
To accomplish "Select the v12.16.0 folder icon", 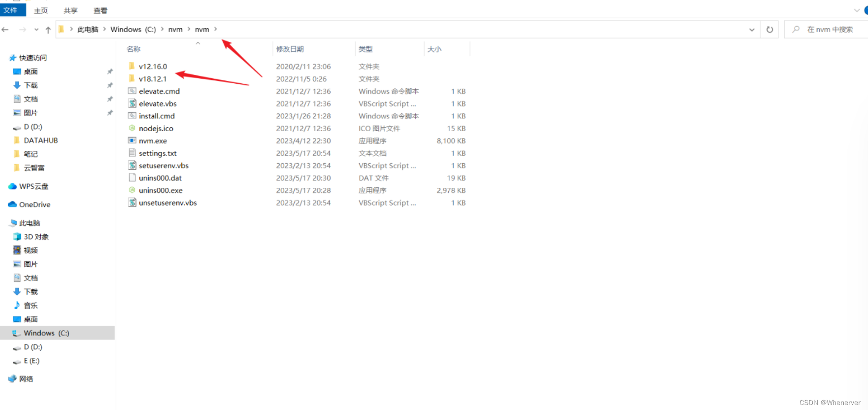I will click(132, 66).
